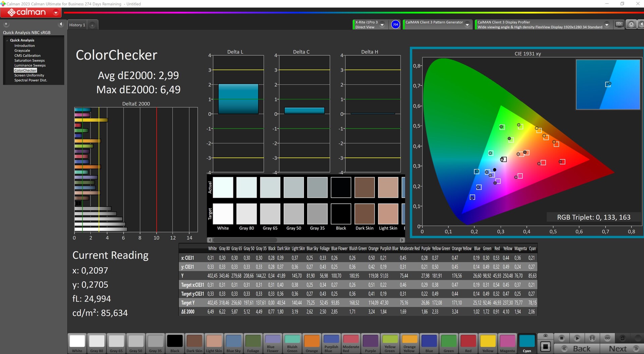Add a new history tab with plus
This screenshot has height=354, width=644.
click(x=92, y=25)
